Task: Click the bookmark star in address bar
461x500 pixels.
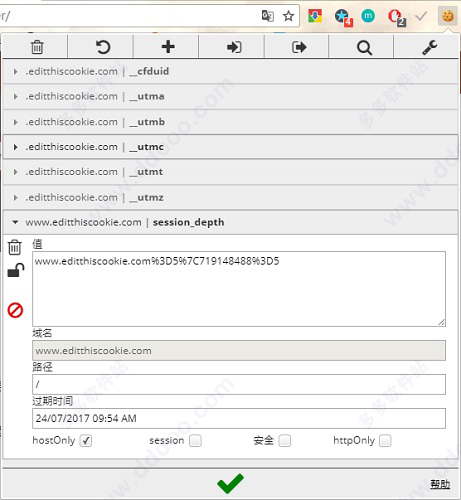Action: [x=288, y=16]
